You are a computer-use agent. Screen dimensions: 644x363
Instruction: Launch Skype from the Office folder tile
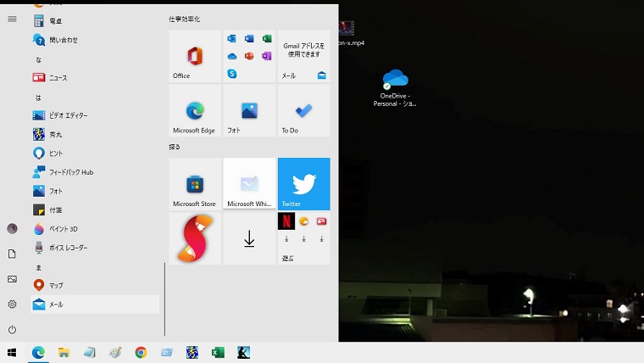pos(231,74)
